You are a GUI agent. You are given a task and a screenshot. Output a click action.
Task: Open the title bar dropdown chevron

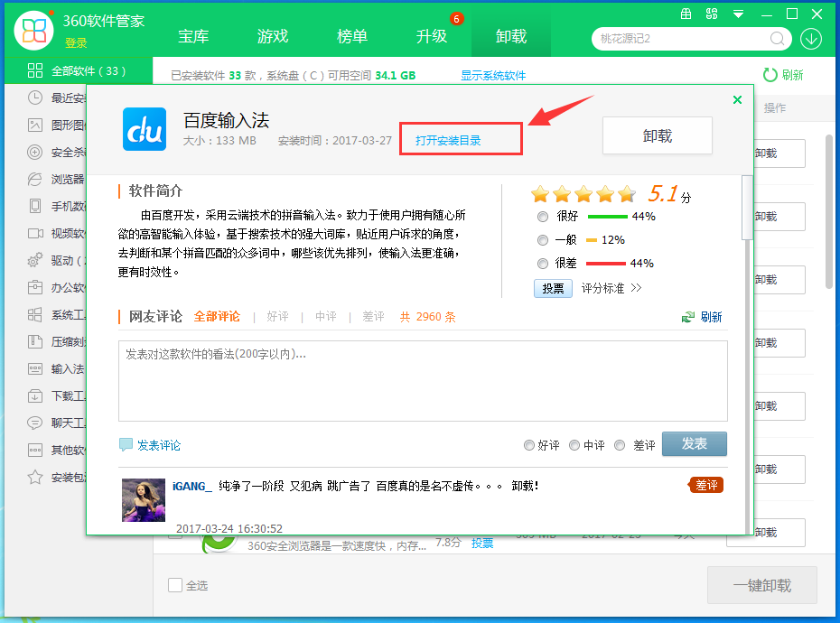pos(738,14)
